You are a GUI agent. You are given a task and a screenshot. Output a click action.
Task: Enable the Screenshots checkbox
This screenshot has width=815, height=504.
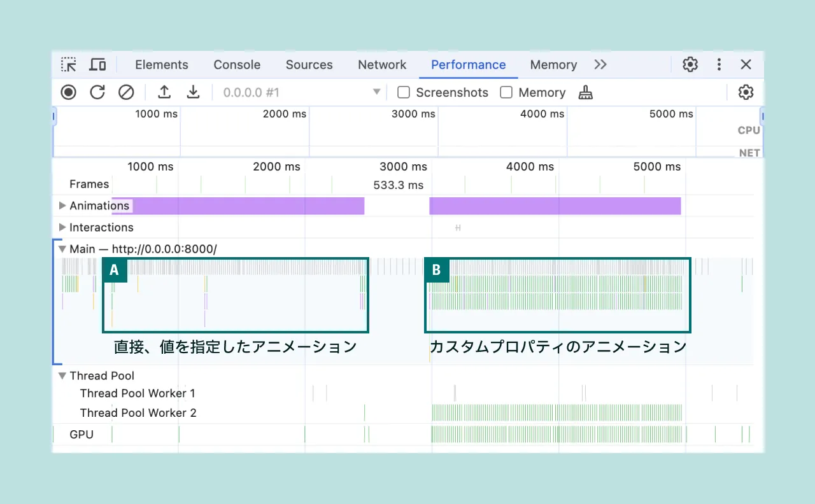[404, 92]
